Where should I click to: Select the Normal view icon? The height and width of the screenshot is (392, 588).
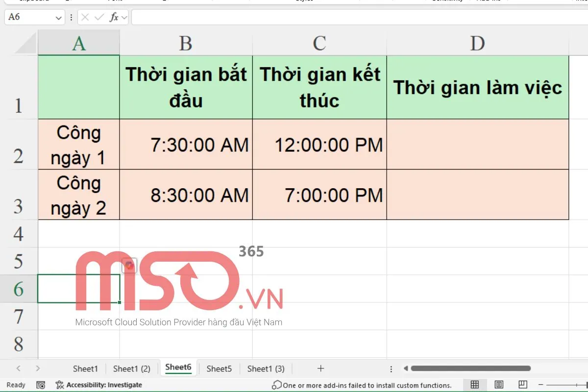[474, 385]
